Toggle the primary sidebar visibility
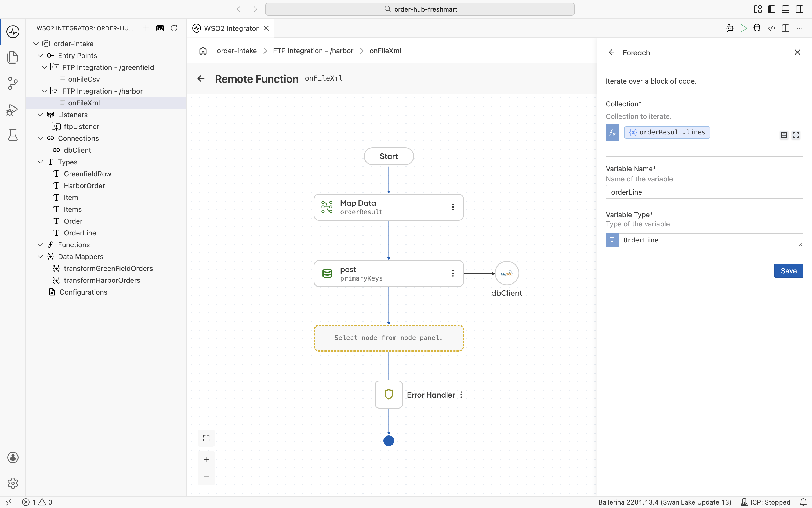The height and width of the screenshot is (508, 812). [771, 9]
